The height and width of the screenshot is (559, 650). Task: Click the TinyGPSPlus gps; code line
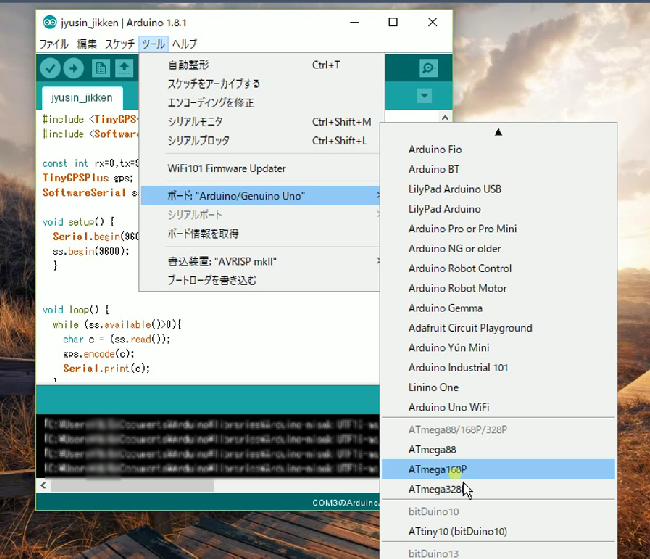pyautogui.click(x=87, y=178)
